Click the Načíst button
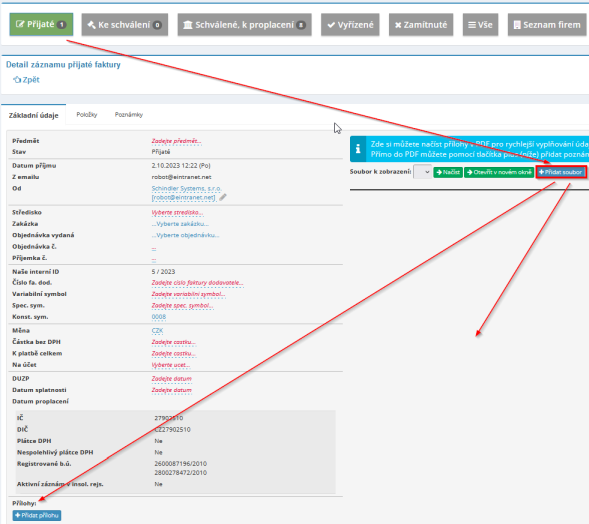The width and height of the screenshot is (589, 524). 448,172
